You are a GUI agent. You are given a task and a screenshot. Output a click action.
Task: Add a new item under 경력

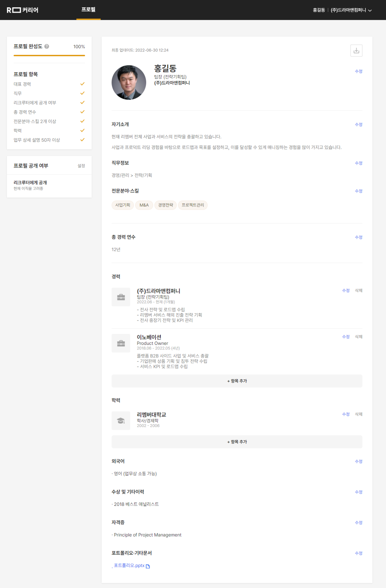237,381
